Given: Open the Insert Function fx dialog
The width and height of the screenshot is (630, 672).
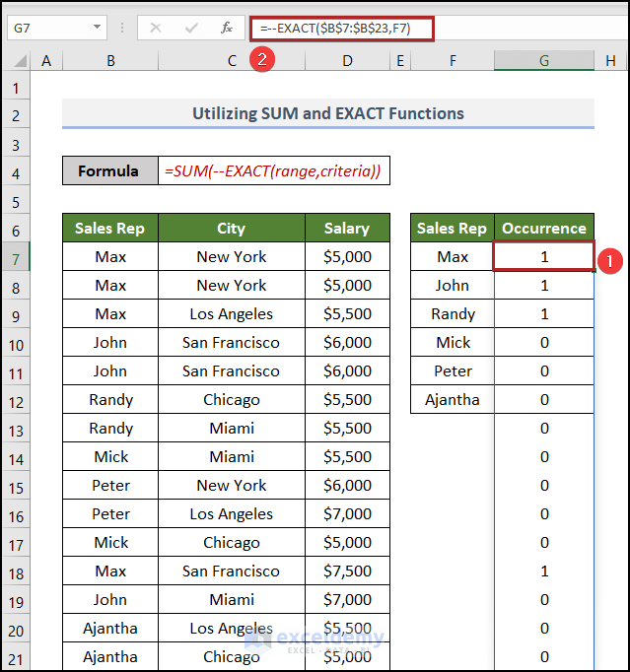Looking at the screenshot, I should (x=227, y=29).
